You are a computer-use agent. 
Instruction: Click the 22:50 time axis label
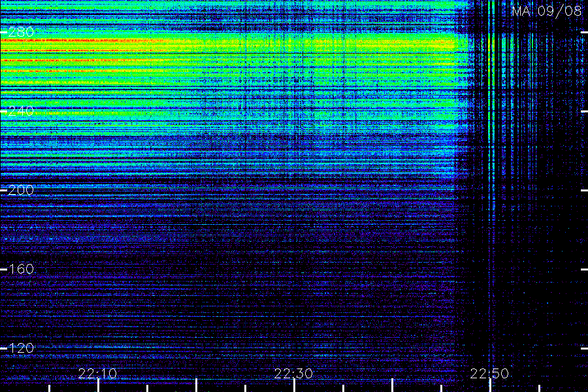click(x=489, y=374)
